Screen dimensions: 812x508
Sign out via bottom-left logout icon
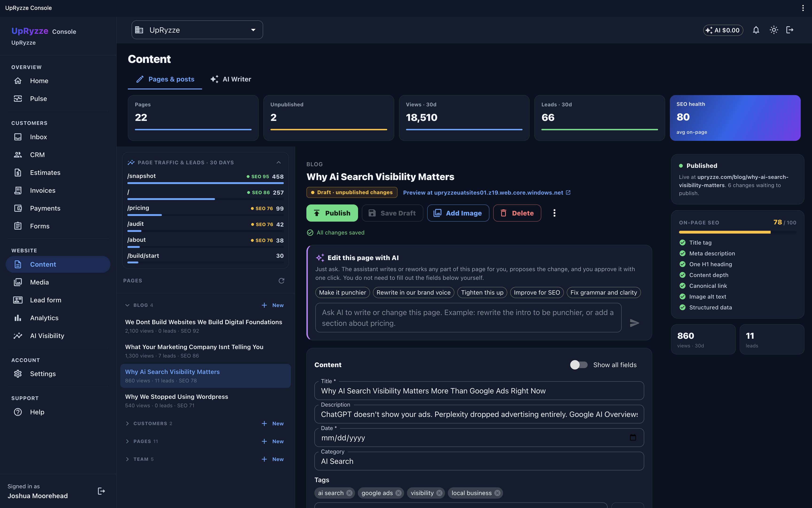coord(101,491)
